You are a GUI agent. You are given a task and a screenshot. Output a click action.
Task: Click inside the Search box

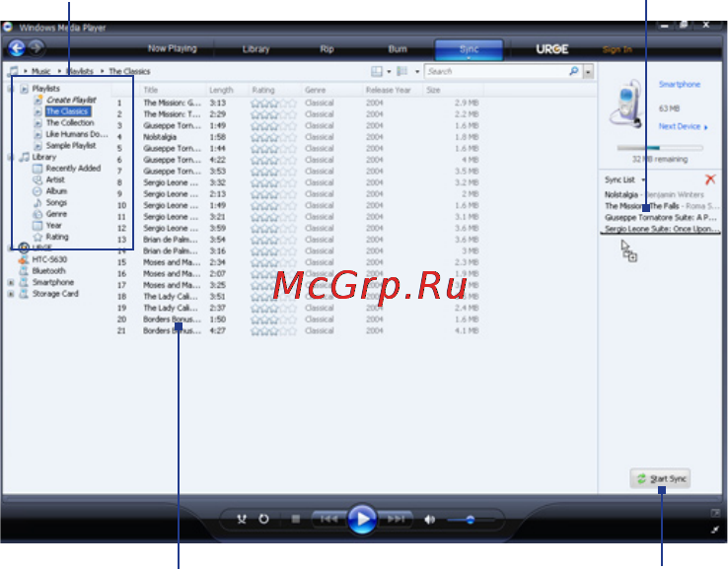[x=495, y=71]
